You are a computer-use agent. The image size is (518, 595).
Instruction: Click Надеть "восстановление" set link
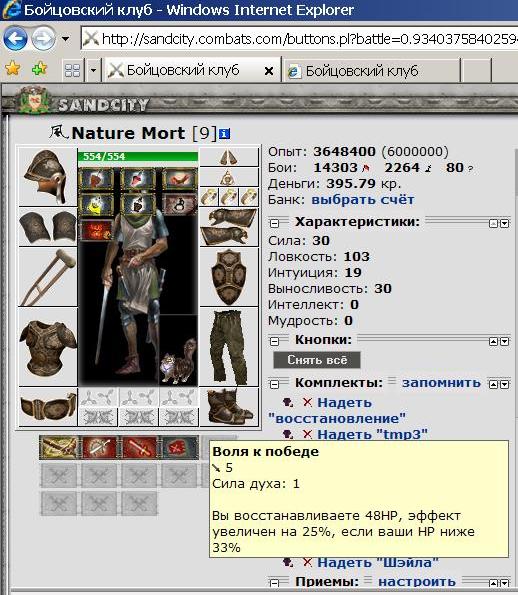click(x=337, y=410)
